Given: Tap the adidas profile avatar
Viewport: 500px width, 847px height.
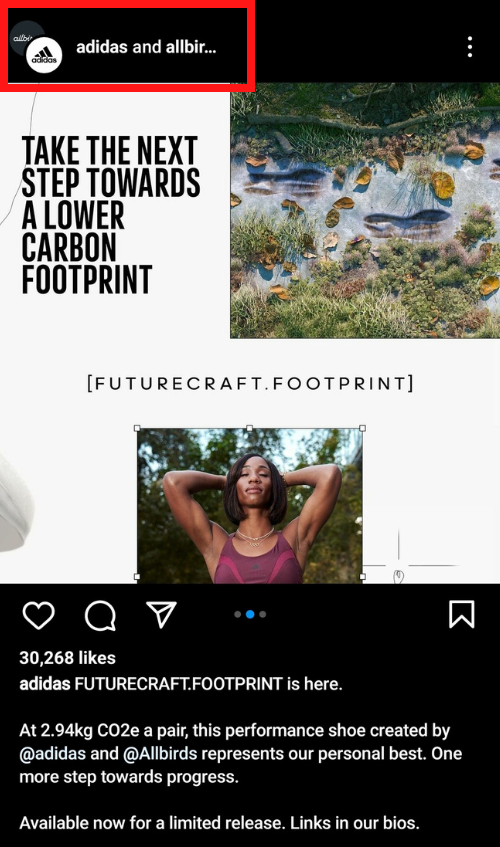Looking at the screenshot, I should [x=44, y=55].
